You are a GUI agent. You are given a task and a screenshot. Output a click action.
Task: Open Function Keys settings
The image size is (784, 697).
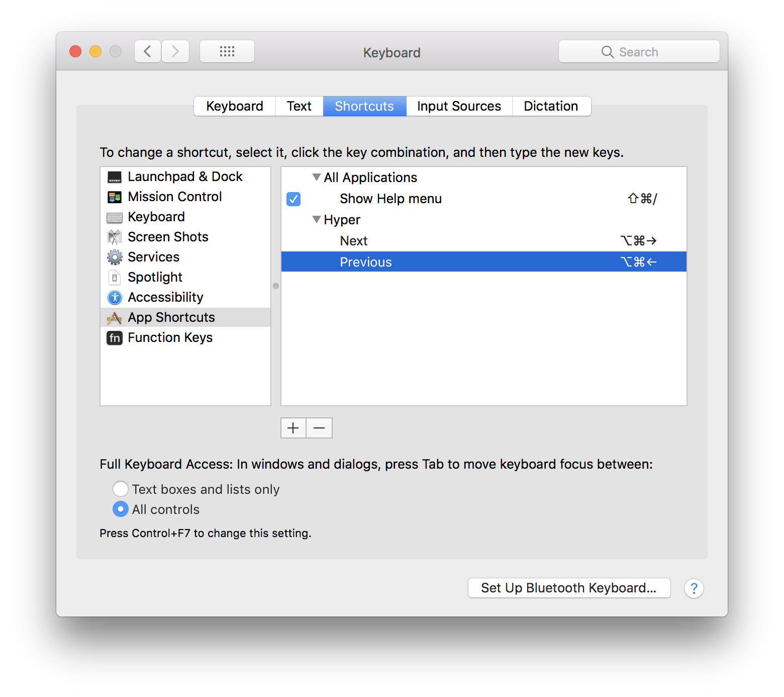click(170, 337)
